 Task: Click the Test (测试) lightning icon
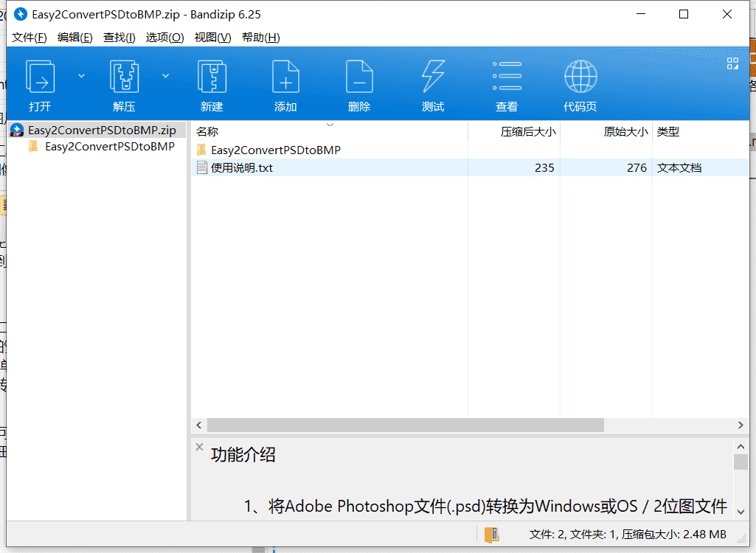(x=433, y=77)
